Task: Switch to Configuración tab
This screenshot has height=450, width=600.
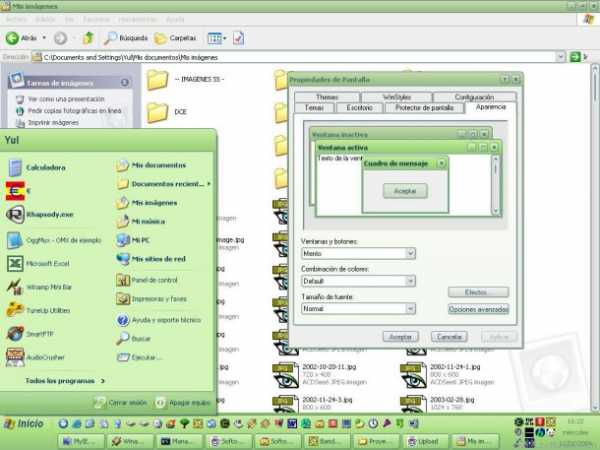Action: point(474,97)
